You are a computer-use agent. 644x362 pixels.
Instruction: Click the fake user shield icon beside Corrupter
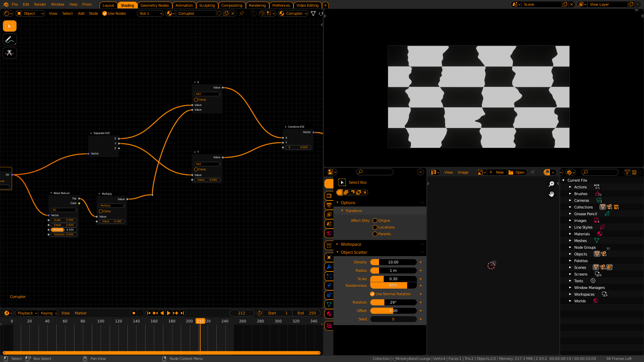[x=219, y=13]
